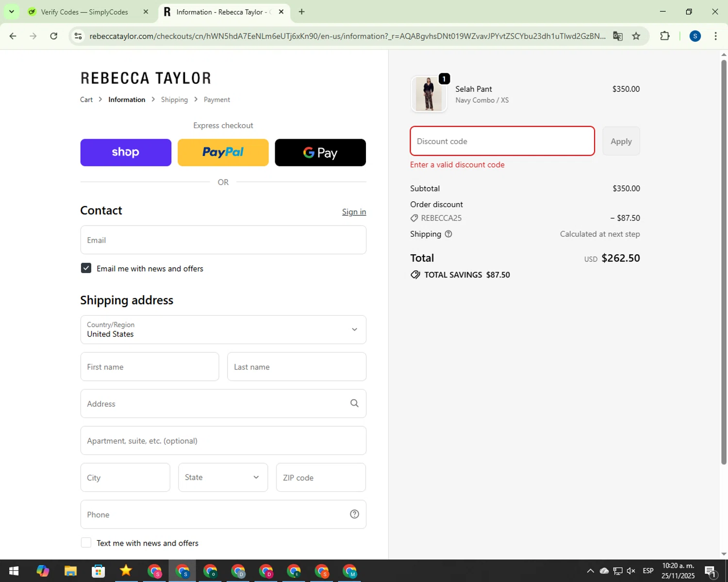Open the browser extensions puzzle icon

(665, 36)
